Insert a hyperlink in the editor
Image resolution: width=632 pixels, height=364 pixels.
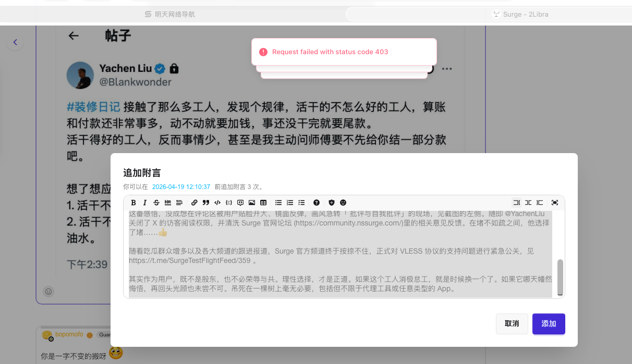[x=195, y=203]
